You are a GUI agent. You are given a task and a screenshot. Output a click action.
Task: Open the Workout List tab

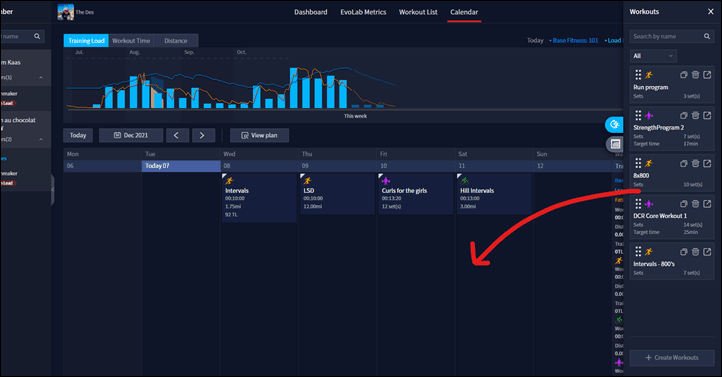coord(418,12)
